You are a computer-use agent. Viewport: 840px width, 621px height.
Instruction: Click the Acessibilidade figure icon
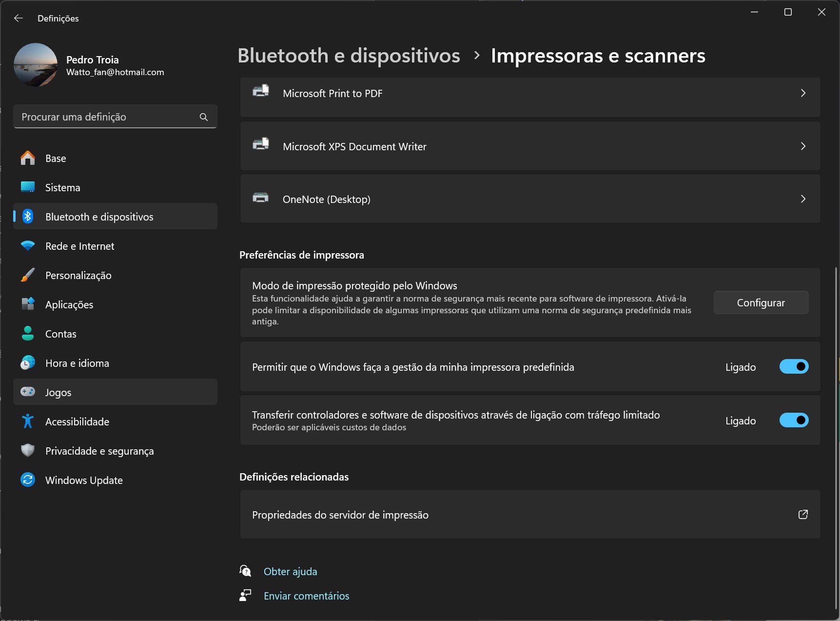pyautogui.click(x=28, y=421)
